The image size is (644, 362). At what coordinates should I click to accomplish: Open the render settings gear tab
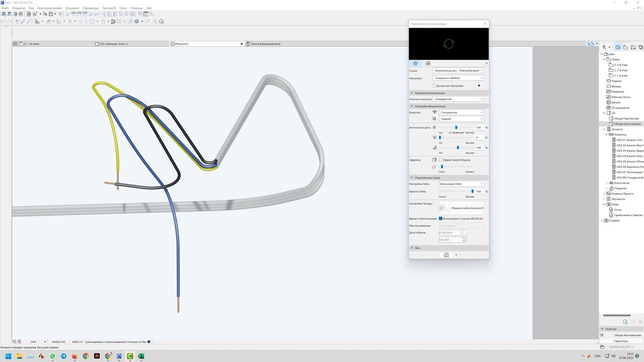[x=415, y=63]
